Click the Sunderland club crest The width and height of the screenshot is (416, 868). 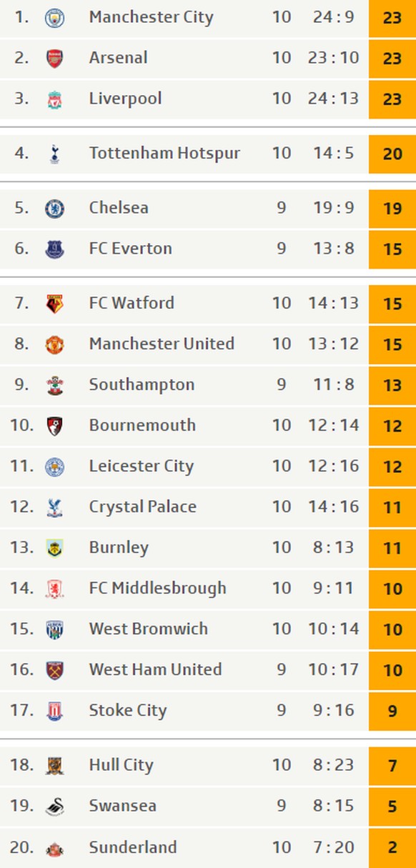[x=54, y=848]
